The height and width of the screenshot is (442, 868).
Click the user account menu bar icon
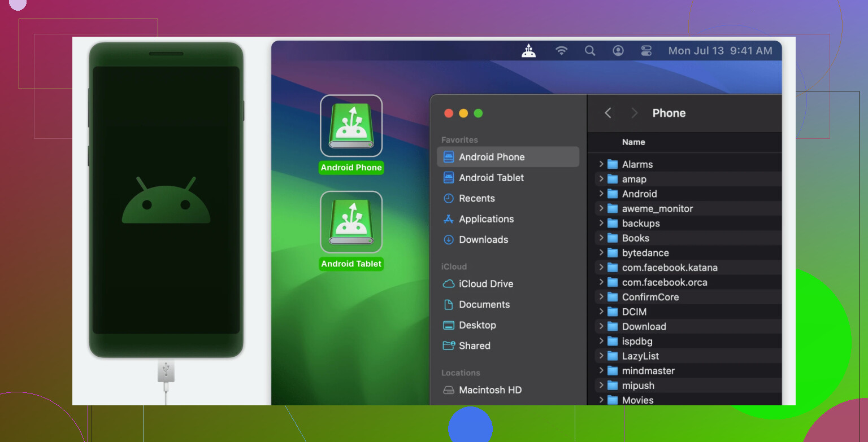[618, 51]
